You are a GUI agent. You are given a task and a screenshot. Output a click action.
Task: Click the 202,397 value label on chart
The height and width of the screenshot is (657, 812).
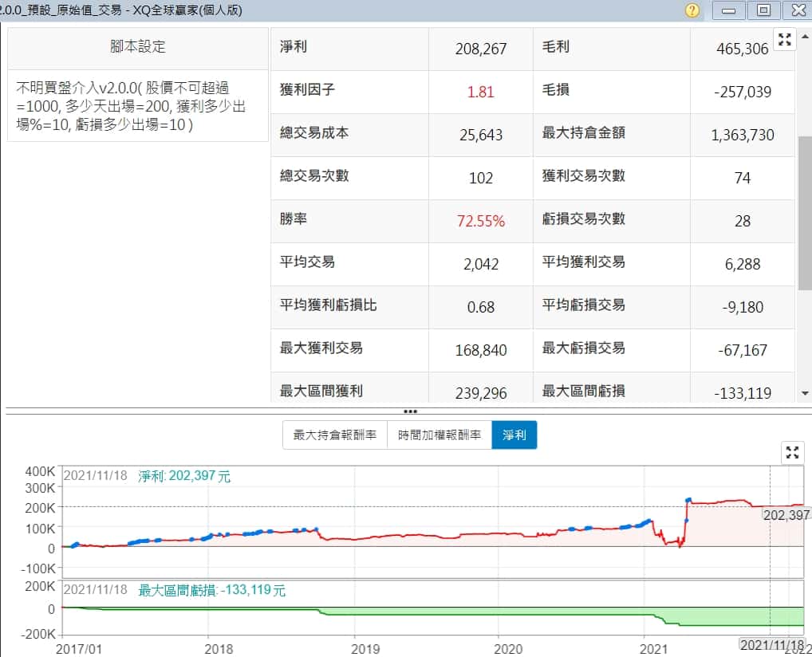[x=786, y=515]
